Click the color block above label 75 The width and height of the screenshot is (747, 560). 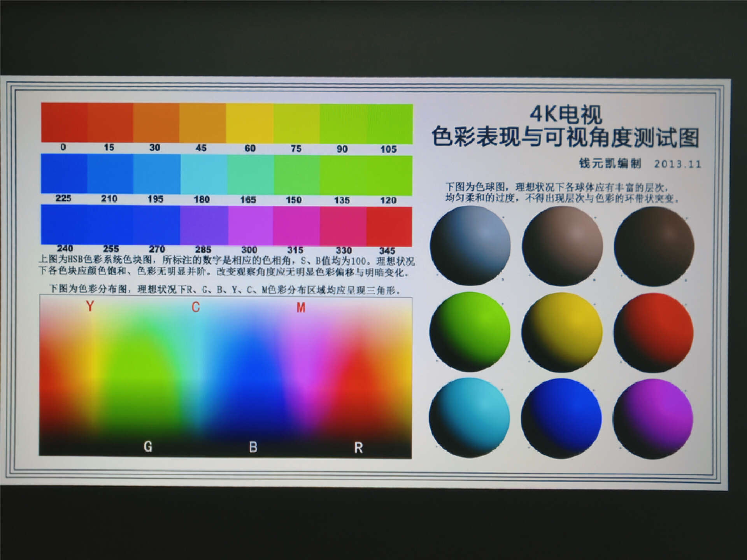(x=296, y=123)
